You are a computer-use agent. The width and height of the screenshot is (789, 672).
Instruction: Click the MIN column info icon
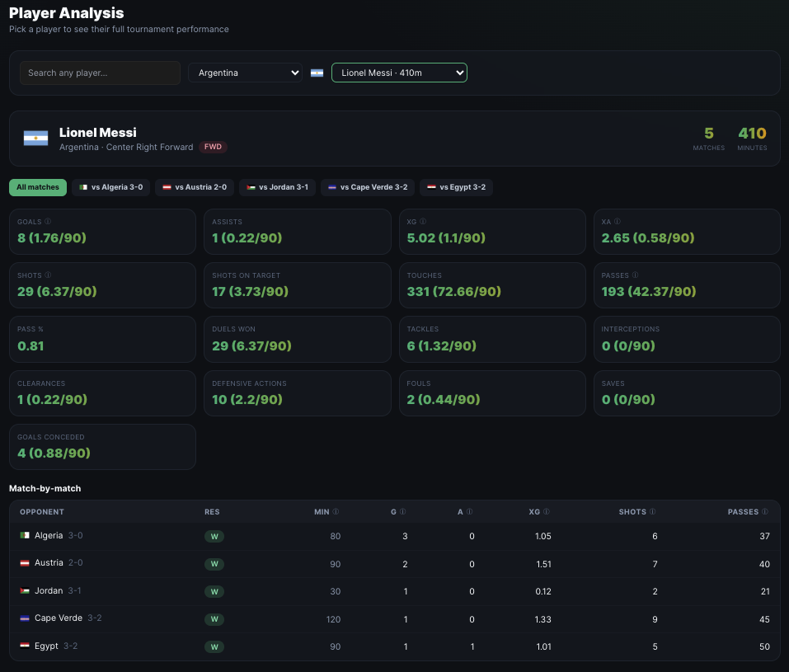[x=336, y=511]
